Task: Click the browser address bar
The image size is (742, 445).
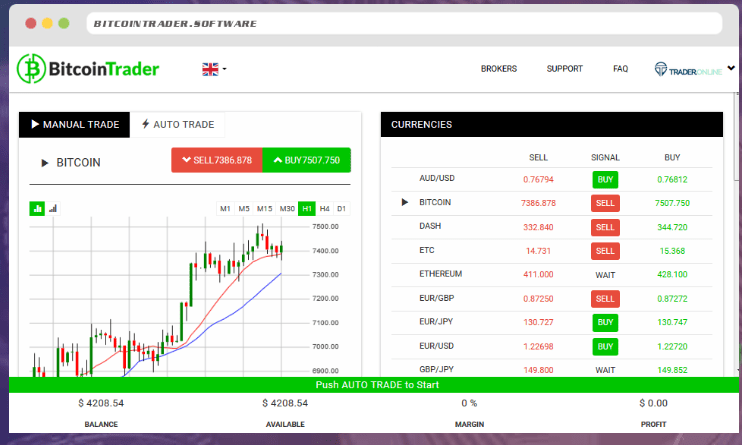Action: coord(405,24)
